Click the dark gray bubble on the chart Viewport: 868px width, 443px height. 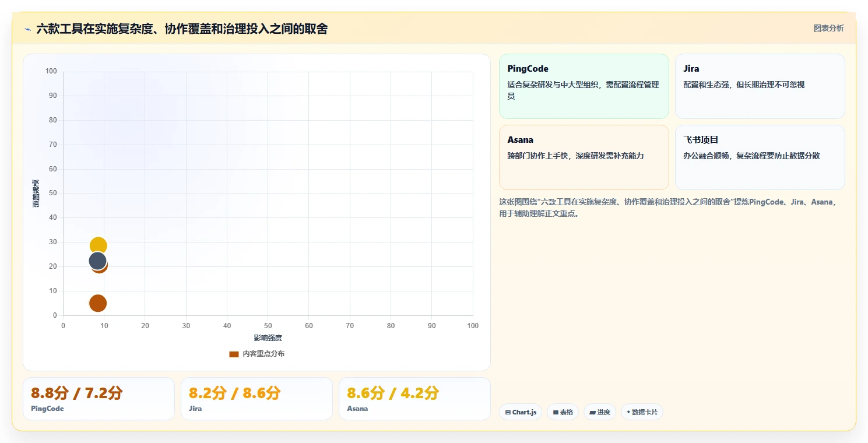coord(97,261)
